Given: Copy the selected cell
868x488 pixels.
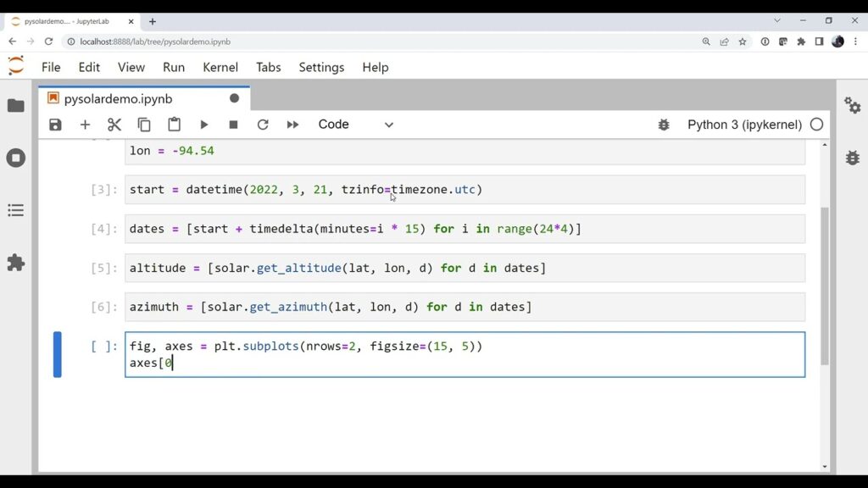Looking at the screenshot, I should click(144, 124).
